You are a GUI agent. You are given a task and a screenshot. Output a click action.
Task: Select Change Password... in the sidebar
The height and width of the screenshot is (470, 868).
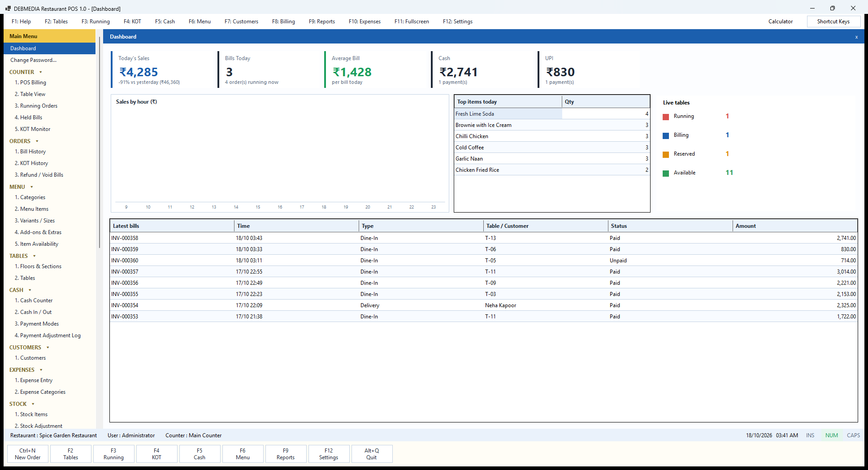pyautogui.click(x=33, y=60)
